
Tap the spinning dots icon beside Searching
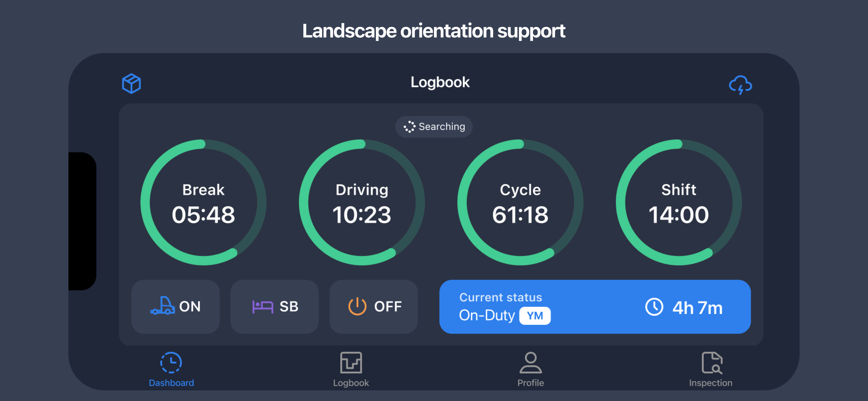click(409, 126)
